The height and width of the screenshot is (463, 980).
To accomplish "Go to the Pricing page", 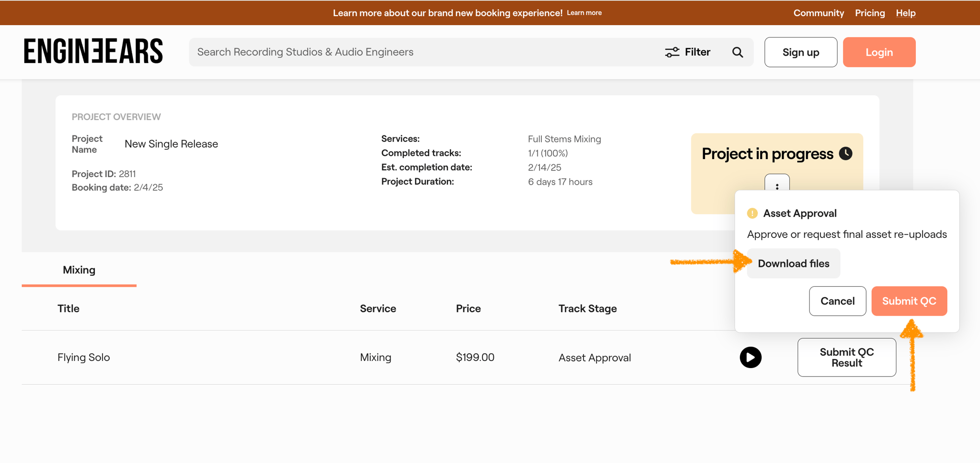I will [x=870, y=13].
